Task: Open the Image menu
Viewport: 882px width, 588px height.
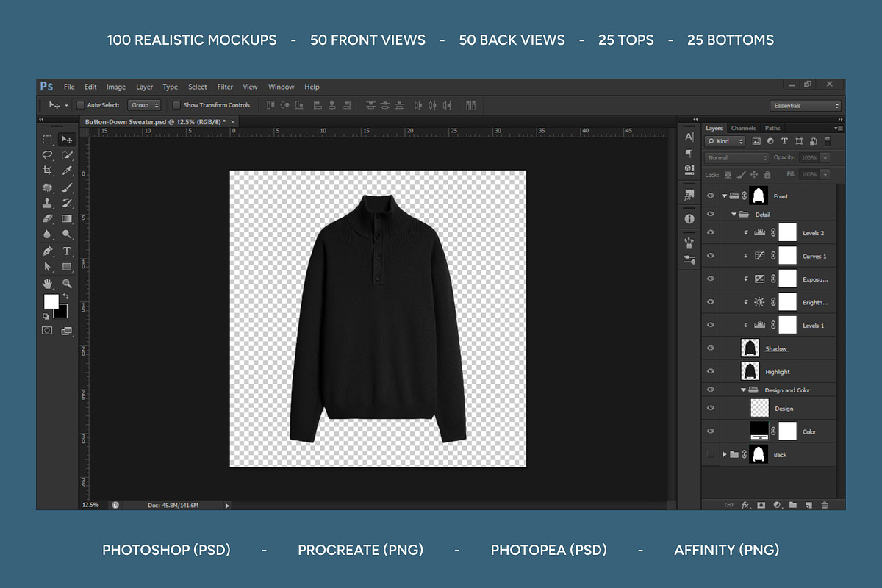Action: pos(116,87)
